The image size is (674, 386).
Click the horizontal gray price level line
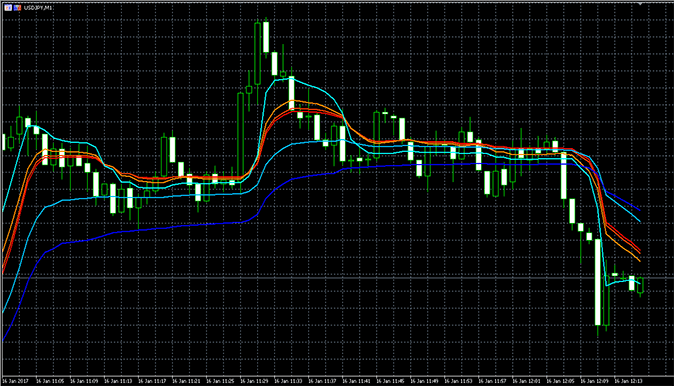[337, 278]
